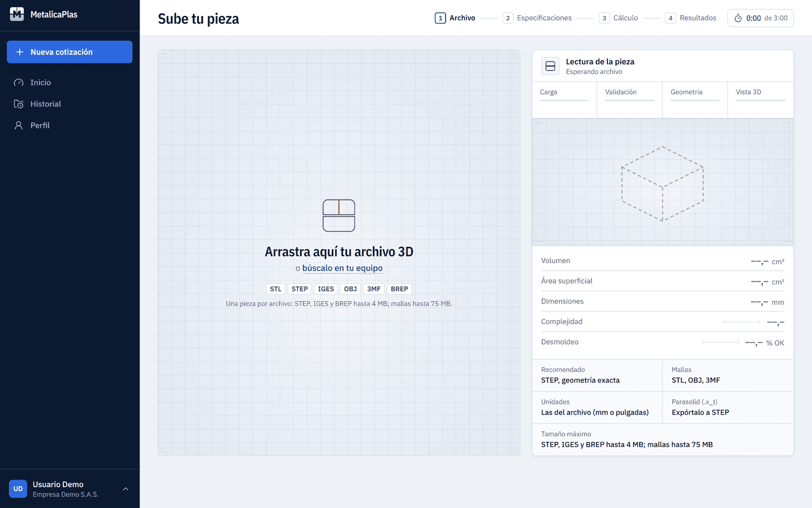This screenshot has height=508, width=812.
Task: Click the Arrastra aquí tu archivo 3D heading
Action: point(339,251)
